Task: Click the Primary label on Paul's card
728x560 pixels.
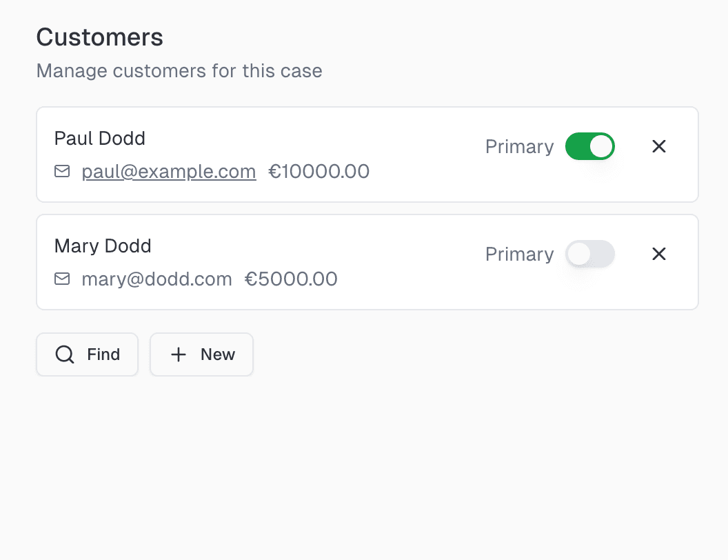Action: coord(520,147)
